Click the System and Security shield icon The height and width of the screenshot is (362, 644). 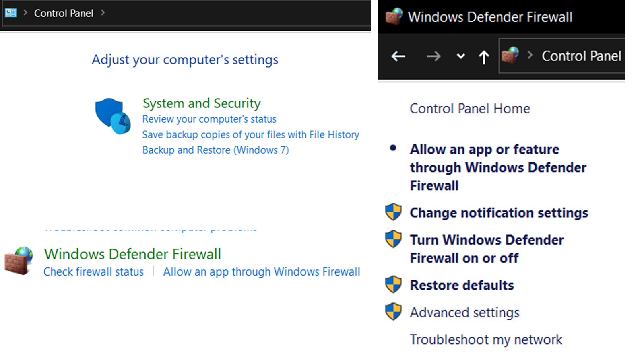(x=113, y=116)
